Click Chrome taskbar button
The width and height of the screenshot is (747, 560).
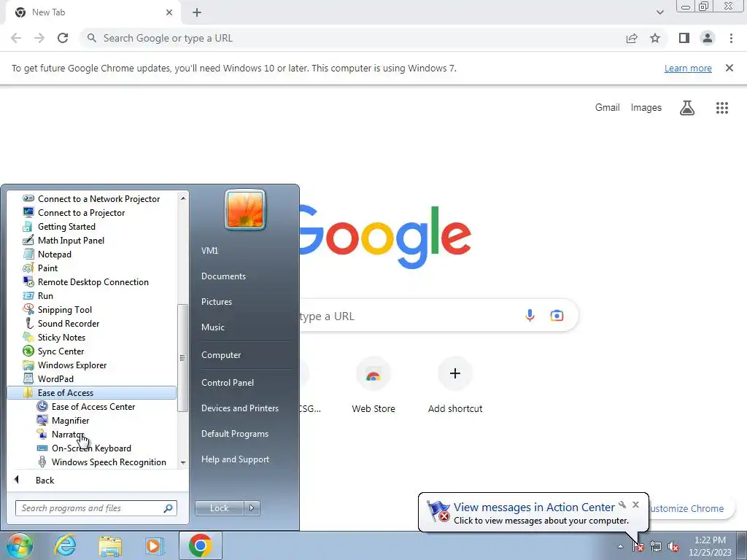(x=201, y=545)
